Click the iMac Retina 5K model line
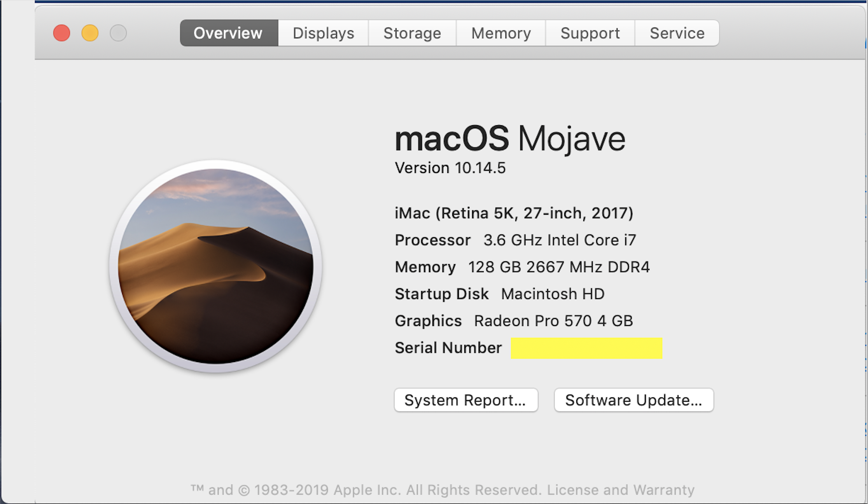 [x=514, y=213]
